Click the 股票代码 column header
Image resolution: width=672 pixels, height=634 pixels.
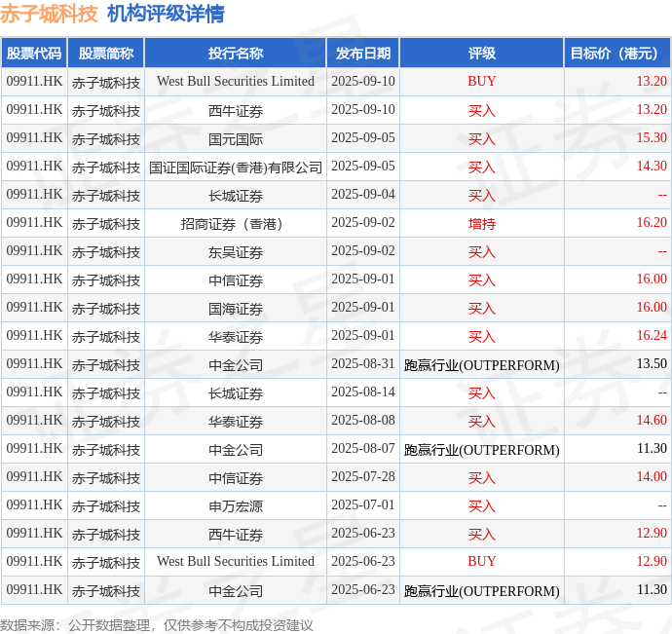point(34,54)
